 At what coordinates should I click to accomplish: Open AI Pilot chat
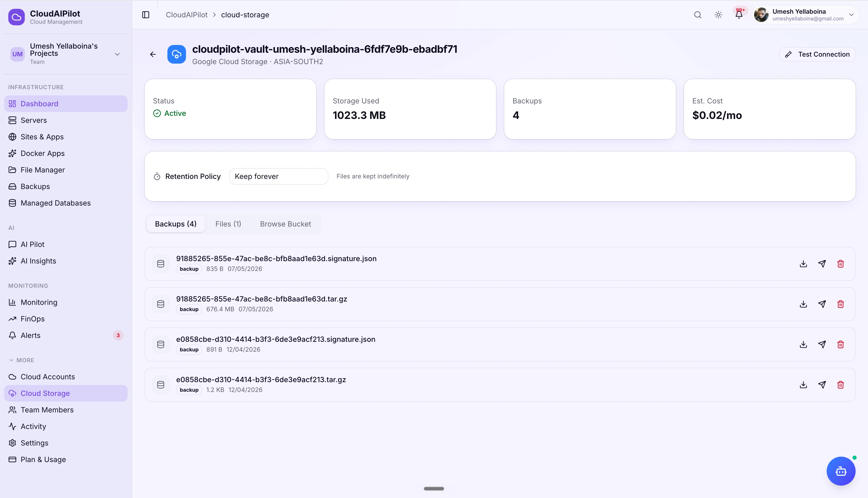coord(66,244)
